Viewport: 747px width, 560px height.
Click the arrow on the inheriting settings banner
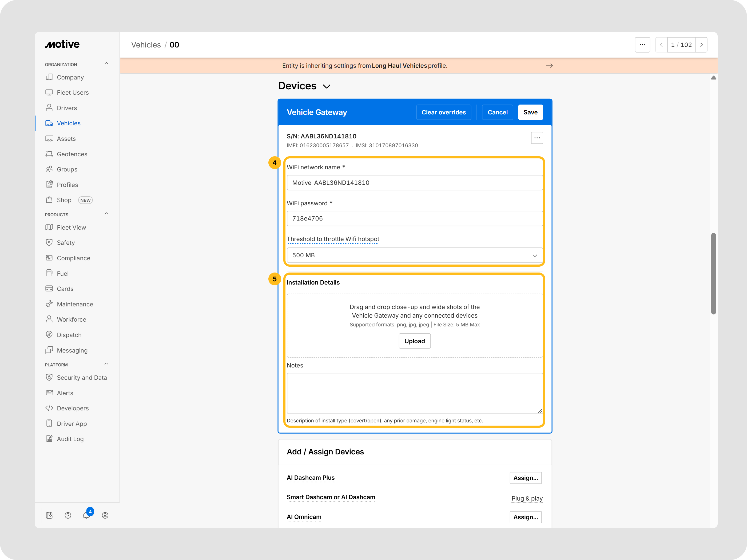tap(549, 66)
